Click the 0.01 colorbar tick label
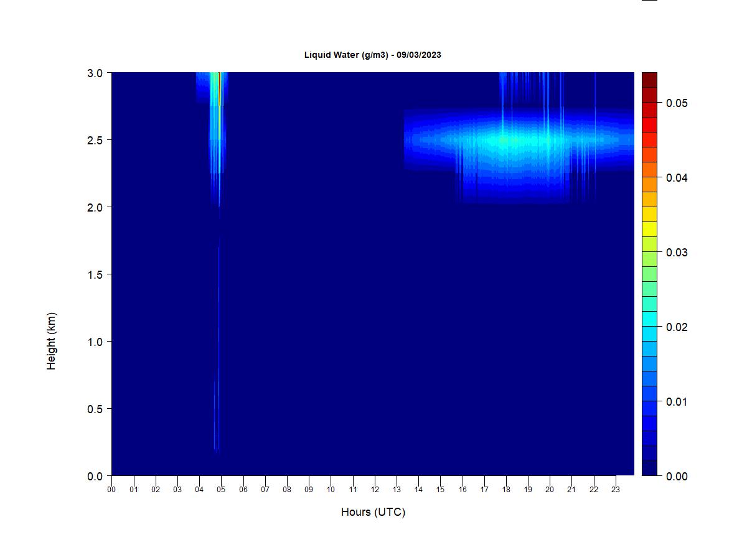Screen dimensions: 747x560 tap(677, 401)
